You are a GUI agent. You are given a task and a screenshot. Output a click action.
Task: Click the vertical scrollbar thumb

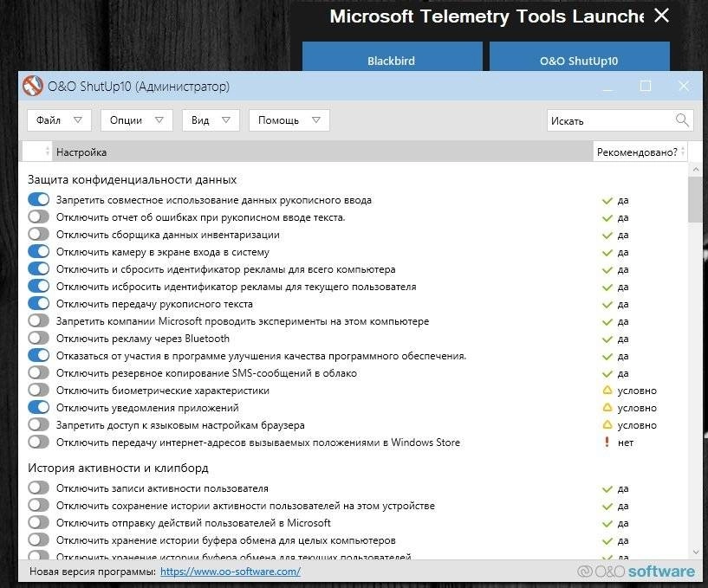pyautogui.click(x=696, y=199)
